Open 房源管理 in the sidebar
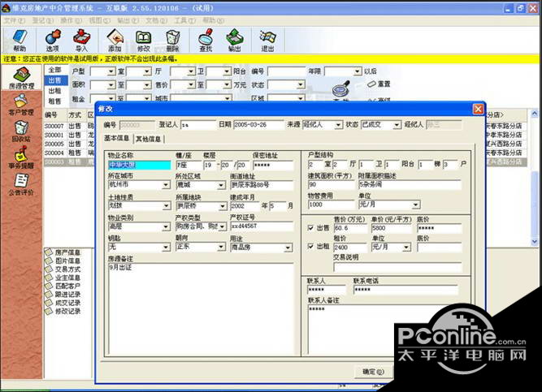This screenshot has height=392, width=542. (21, 78)
